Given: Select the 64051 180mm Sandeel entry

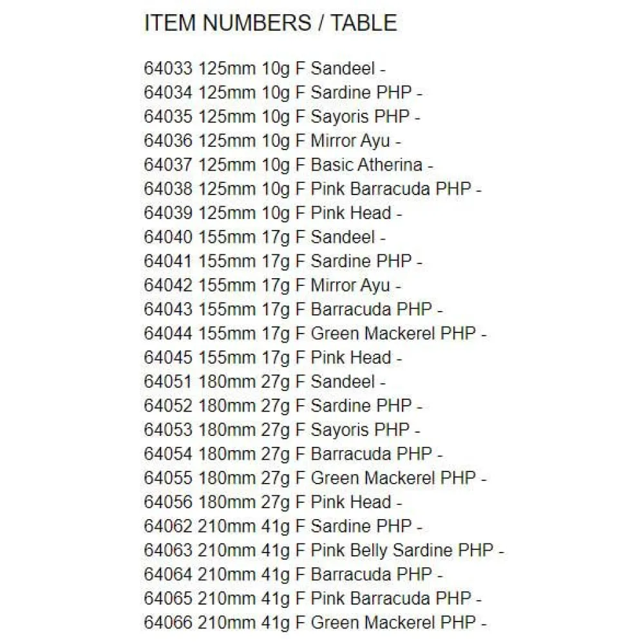Looking at the screenshot, I should (x=265, y=382).
